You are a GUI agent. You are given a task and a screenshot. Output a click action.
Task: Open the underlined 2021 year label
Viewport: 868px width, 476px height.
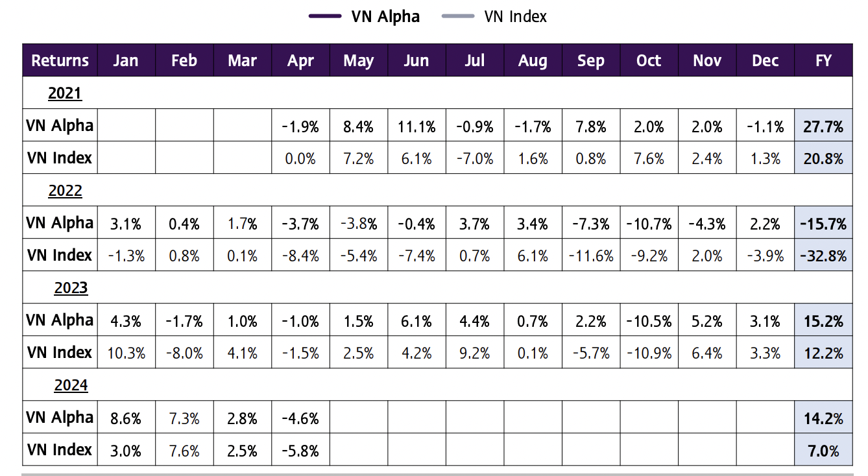65,93
